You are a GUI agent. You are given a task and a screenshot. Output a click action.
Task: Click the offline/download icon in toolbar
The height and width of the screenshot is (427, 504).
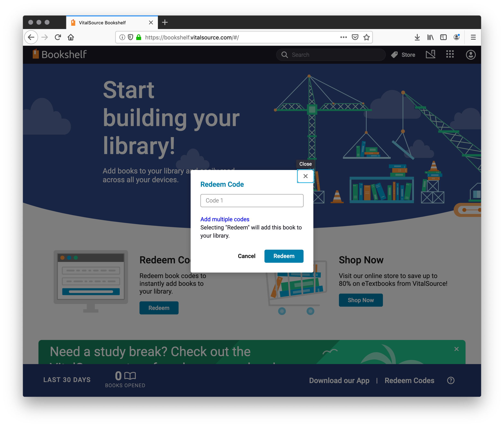click(x=417, y=37)
